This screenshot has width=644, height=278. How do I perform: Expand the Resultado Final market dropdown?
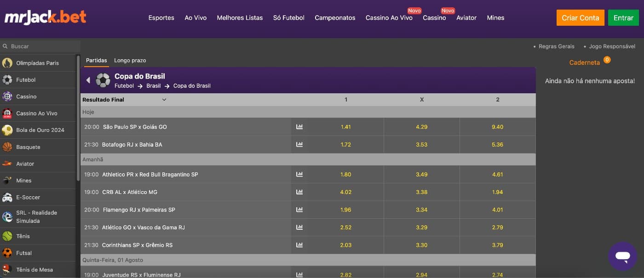tap(164, 100)
